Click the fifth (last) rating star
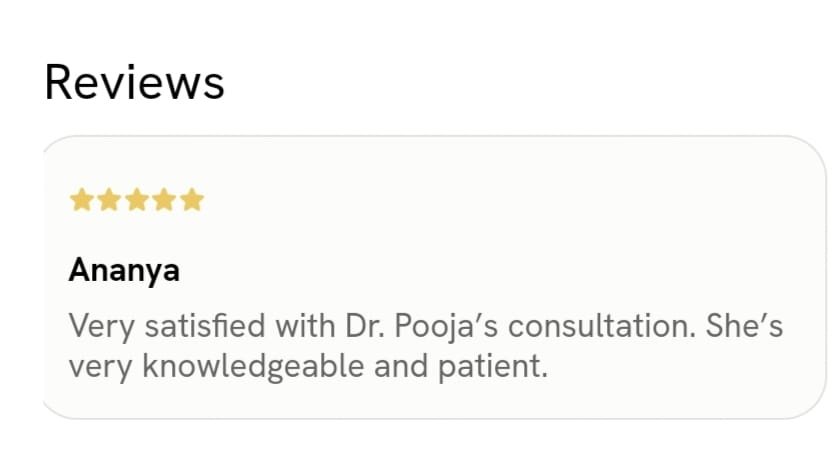This screenshot has height=476, width=836. click(192, 201)
